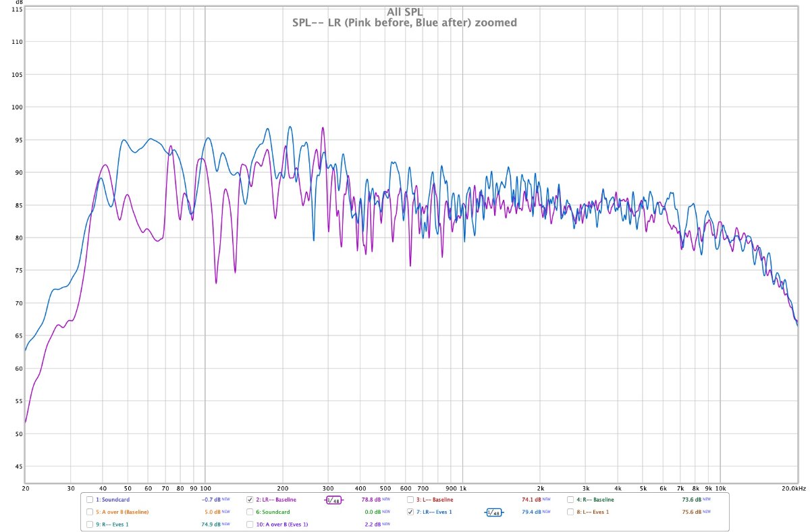Tick the 4: R-- Baseline checkbox
Image resolution: width=810 pixels, height=532 pixels.
[570, 500]
